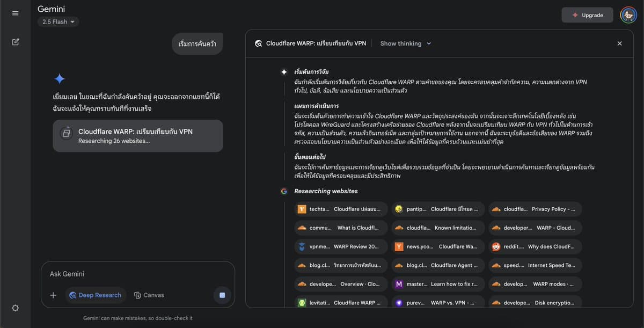Open the 2.5 Flash model dropdown

[58, 22]
